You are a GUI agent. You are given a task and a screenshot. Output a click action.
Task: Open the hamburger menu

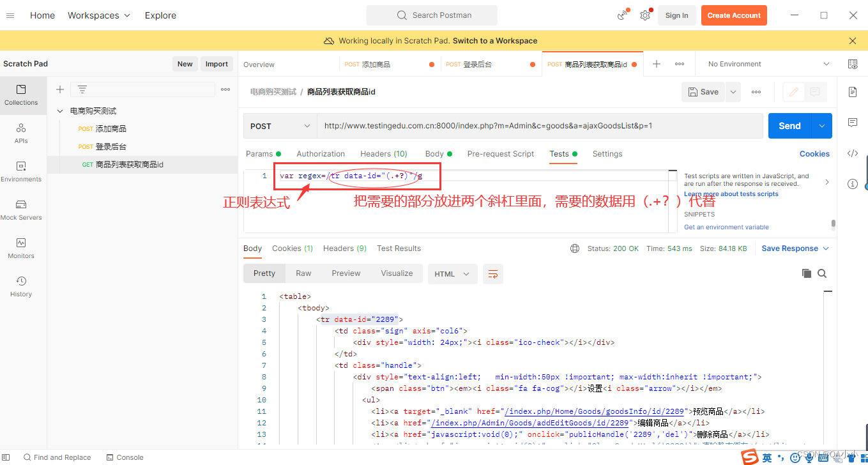click(x=10, y=15)
